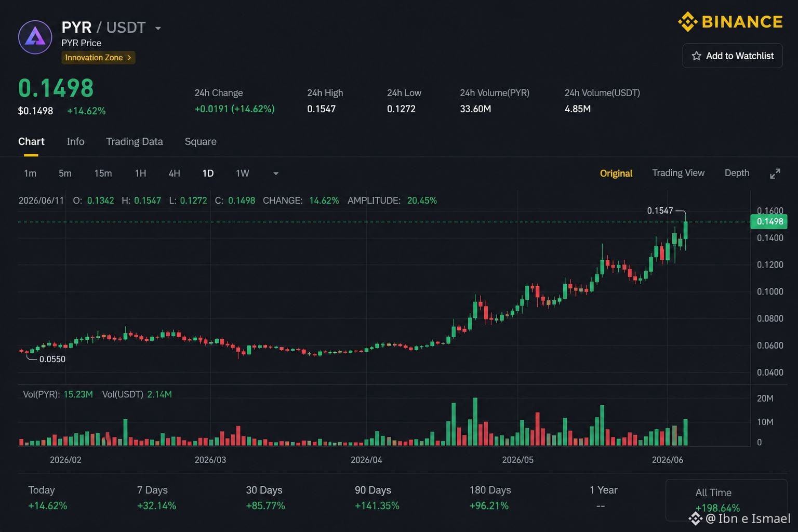
Task: Select the Today +14.62% performance
Action: point(47,498)
